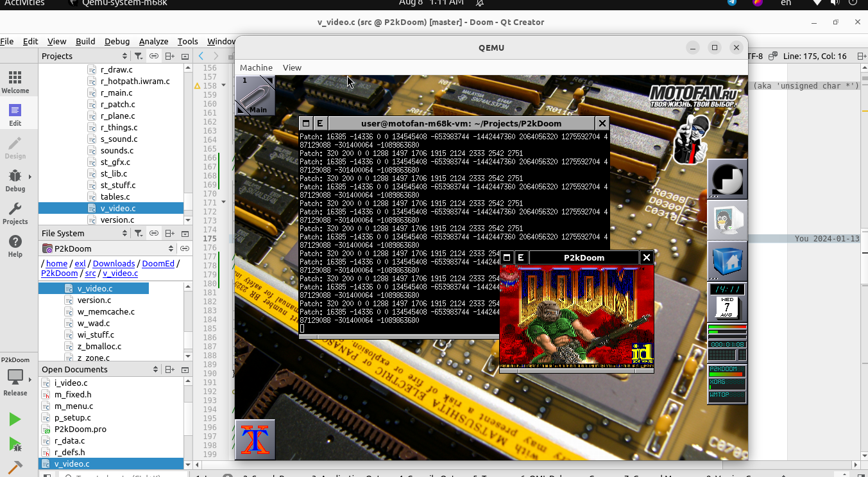Image resolution: width=868 pixels, height=477 pixels.
Task: Collapse the code fold at line 158
Action: (223, 85)
